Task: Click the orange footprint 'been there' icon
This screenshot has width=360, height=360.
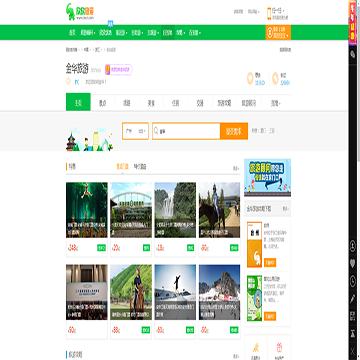Action: 275,79
